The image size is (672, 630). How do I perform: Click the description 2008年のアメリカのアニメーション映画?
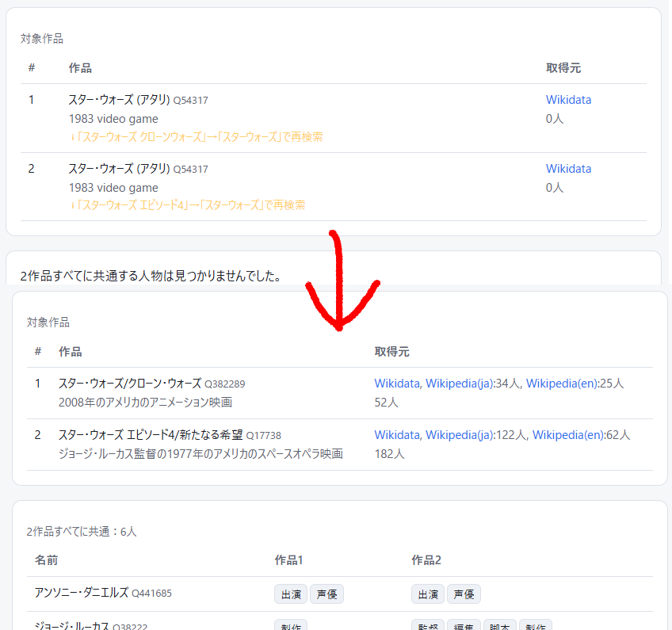[145, 403]
